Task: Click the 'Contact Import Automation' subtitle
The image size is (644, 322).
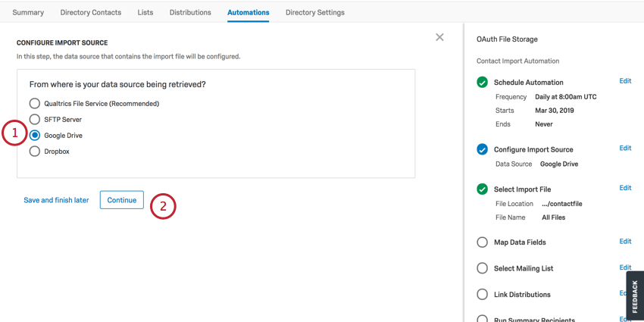Action: click(x=517, y=61)
